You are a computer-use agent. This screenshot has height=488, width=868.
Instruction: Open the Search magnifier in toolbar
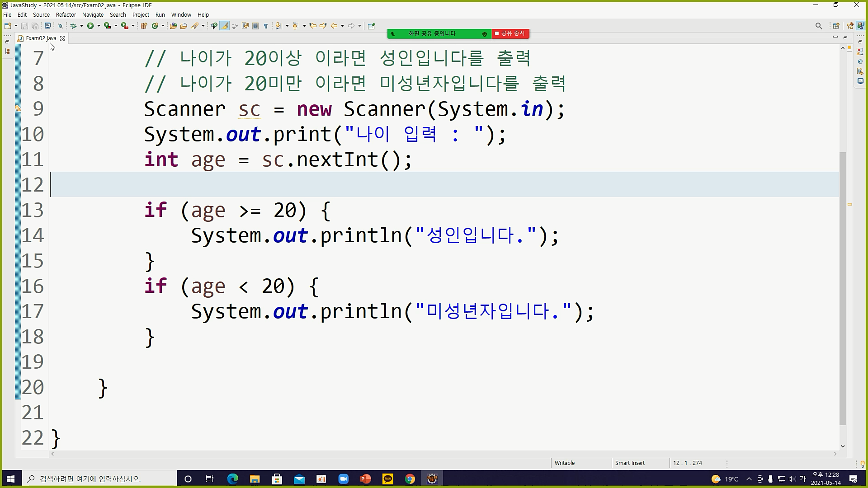818,26
